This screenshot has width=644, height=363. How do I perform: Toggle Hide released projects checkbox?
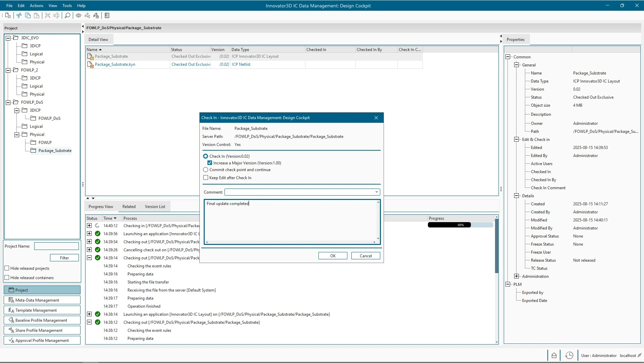[x=7, y=268]
